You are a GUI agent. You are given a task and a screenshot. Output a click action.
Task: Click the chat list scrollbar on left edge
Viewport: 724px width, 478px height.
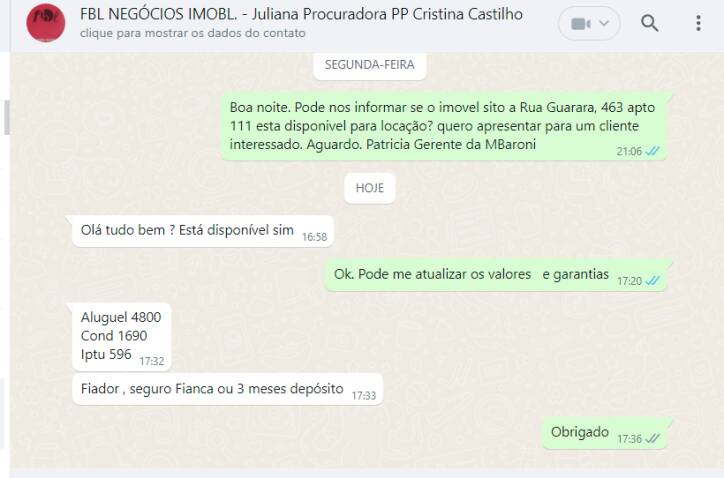click(x=6, y=118)
